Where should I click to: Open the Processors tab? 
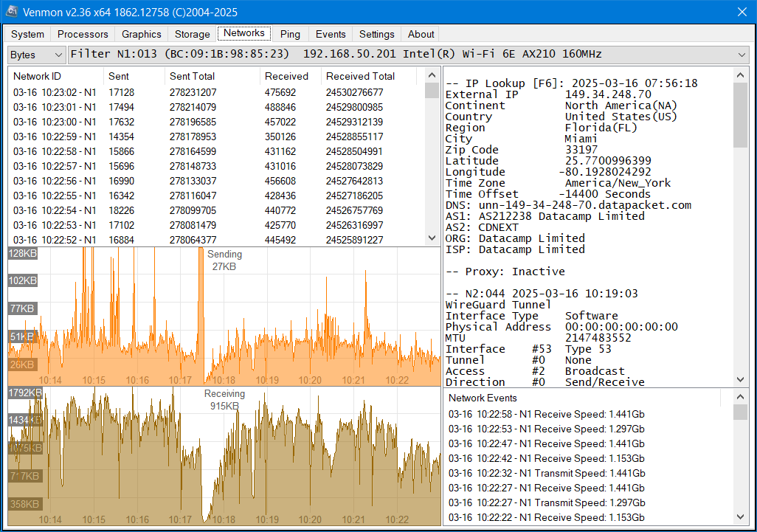click(83, 34)
